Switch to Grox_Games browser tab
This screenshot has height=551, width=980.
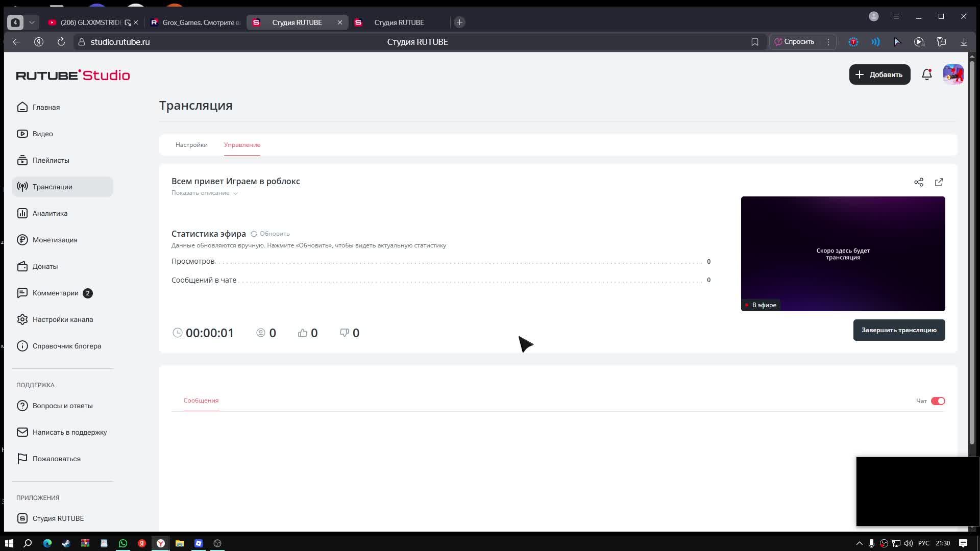195,22
